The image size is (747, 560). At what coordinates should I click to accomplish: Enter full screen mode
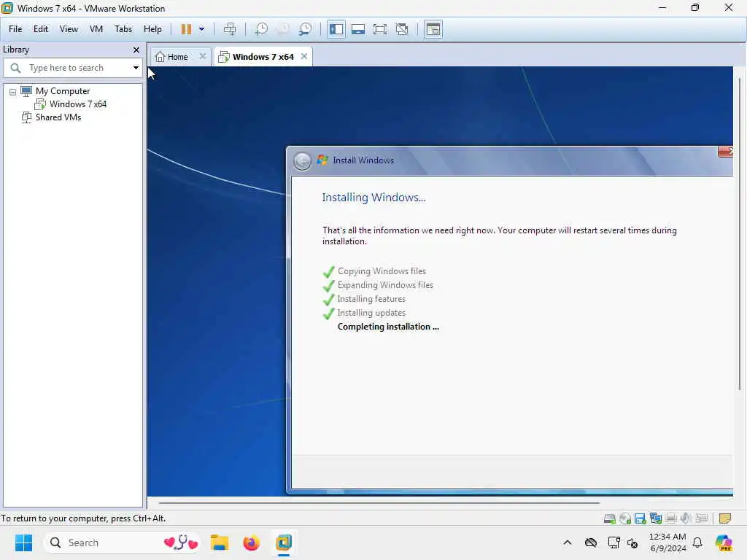click(380, 29)
